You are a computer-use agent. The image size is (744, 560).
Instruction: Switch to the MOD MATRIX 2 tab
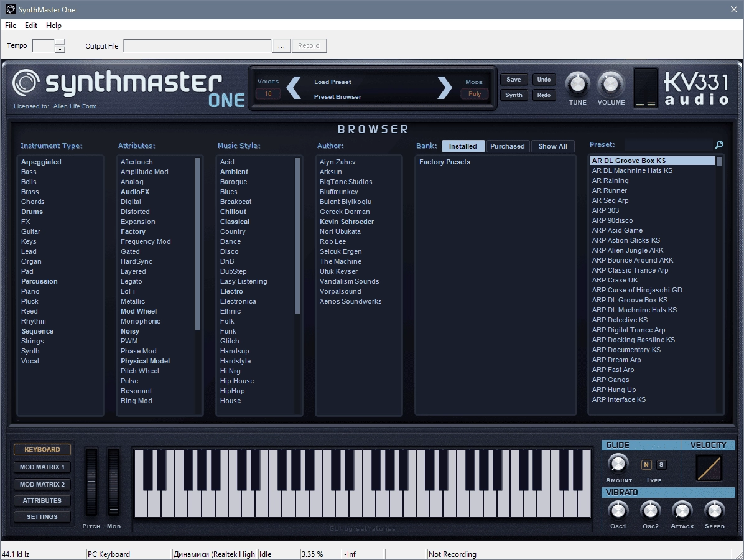point(42,484)
